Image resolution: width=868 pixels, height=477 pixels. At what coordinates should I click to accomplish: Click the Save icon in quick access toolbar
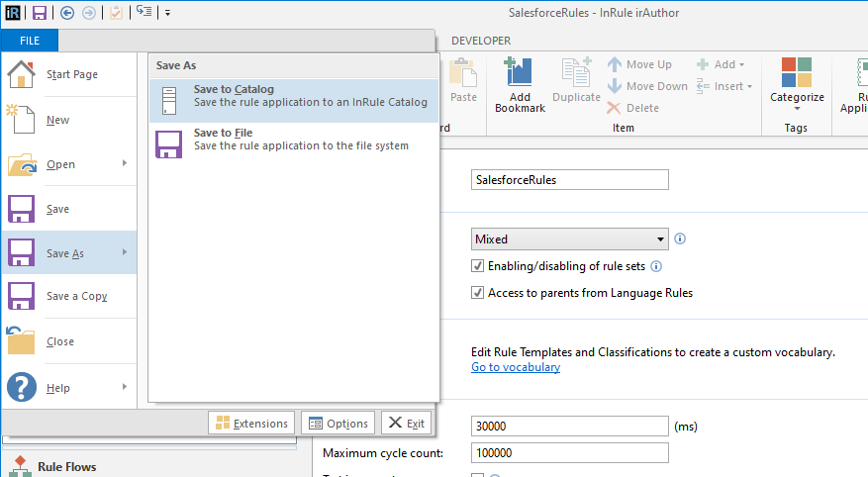pos(39,12)
